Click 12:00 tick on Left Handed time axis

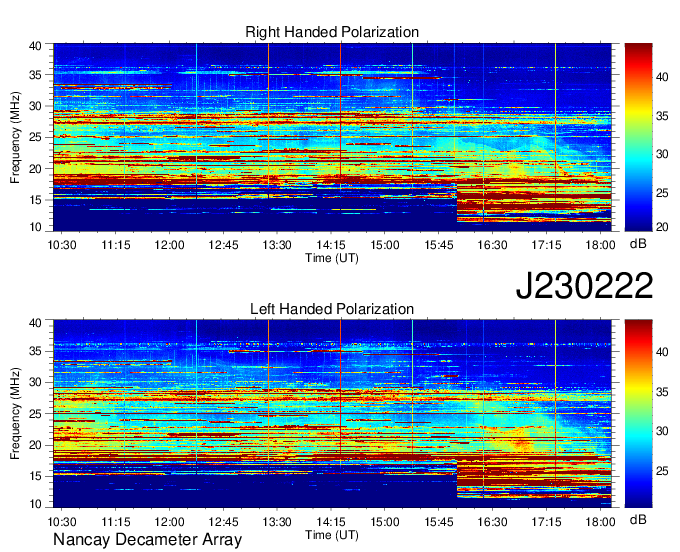[x=170, y=522]
